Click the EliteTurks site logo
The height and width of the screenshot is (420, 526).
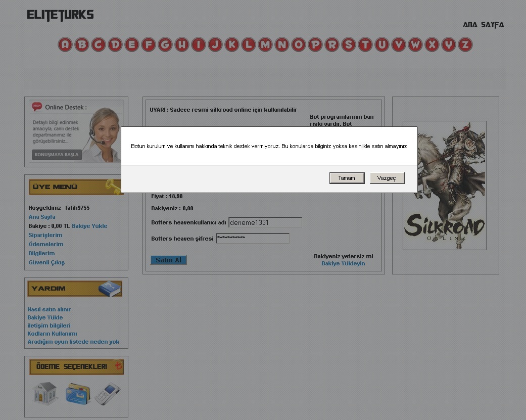click(61, 15)
